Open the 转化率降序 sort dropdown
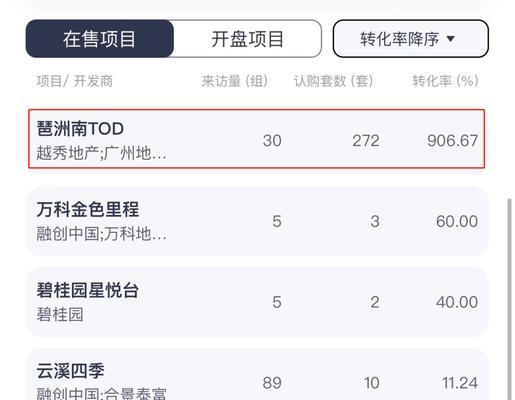Viewport: 515px width, 400px height. point(411,39)
